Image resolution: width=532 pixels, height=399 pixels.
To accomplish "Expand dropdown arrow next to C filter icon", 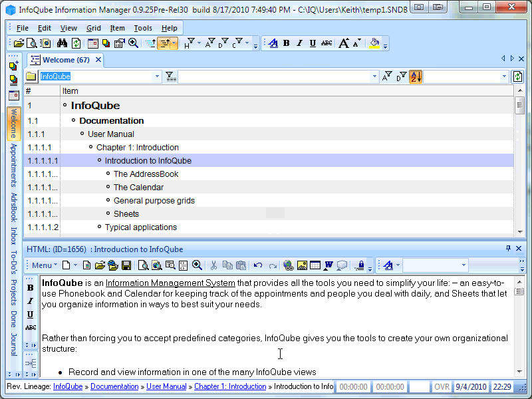I will (x=247, y=43).
